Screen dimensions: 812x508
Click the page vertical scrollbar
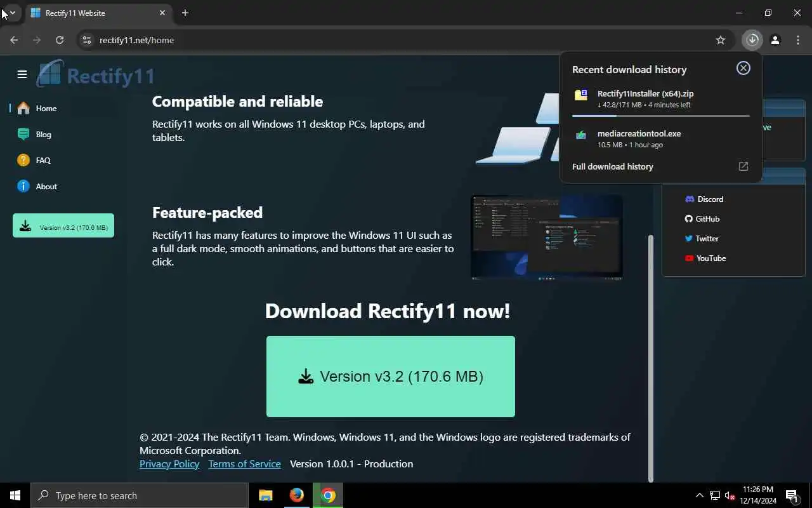650,359
